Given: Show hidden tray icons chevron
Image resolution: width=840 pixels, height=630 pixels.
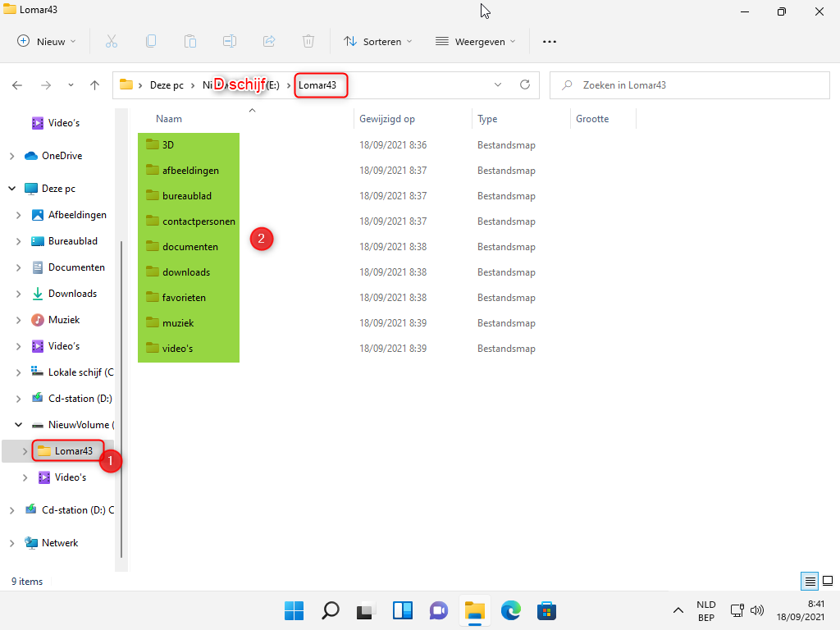Looking at the screenshot, I should pos(678,610).
